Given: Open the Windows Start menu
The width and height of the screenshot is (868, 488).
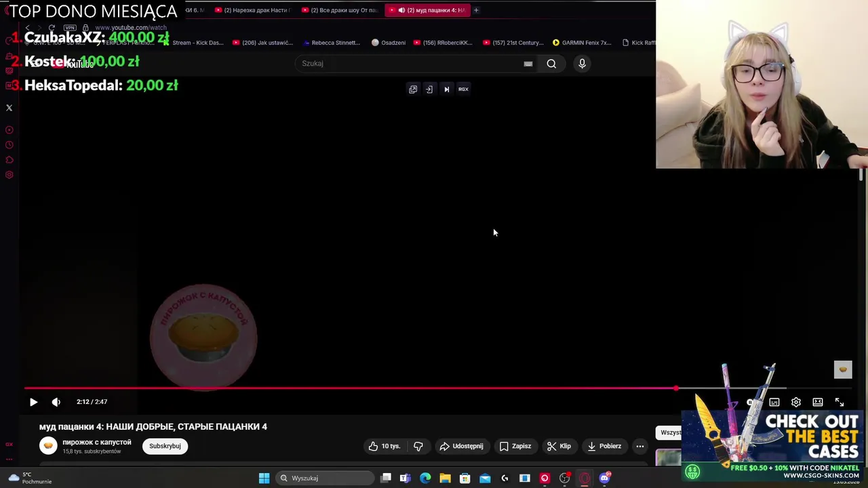Looking at the screenshot, I should [264, 478].
